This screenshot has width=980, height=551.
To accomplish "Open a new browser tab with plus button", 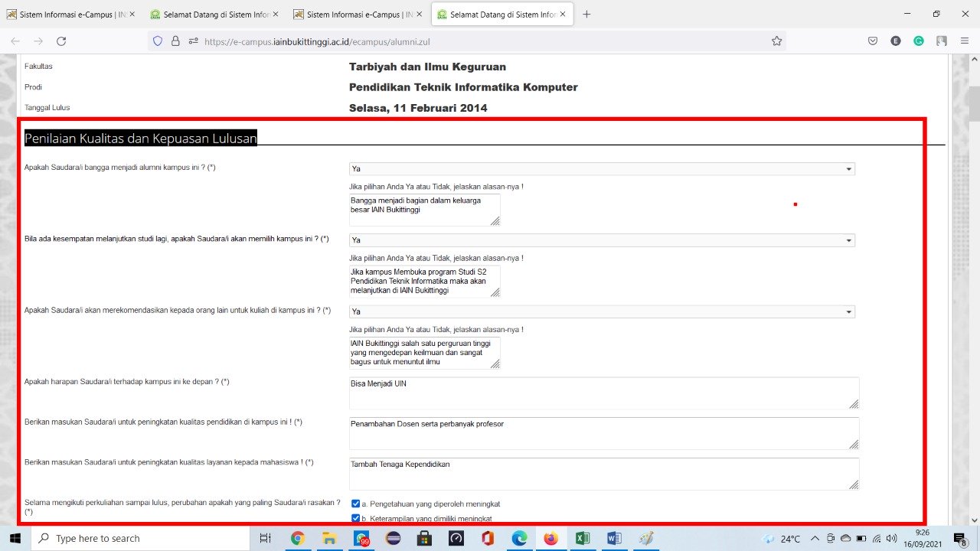I will [x=586, y=14].
